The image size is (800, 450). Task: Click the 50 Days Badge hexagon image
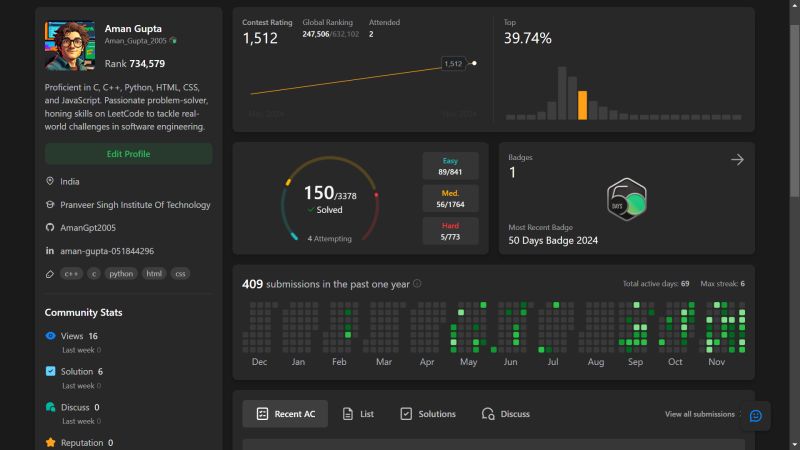(x=627, y=199)
